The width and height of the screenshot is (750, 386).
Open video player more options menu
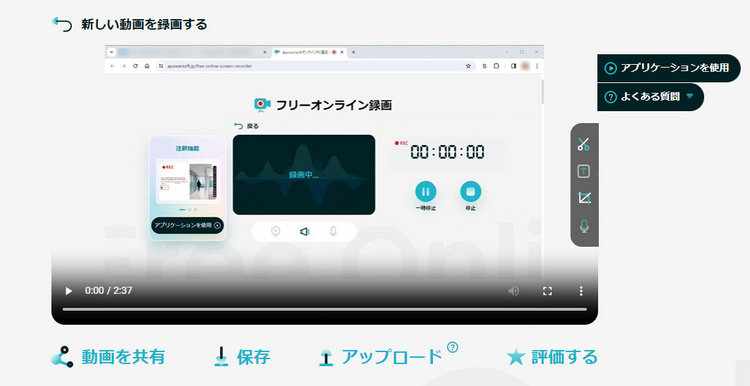click(581, 291)
